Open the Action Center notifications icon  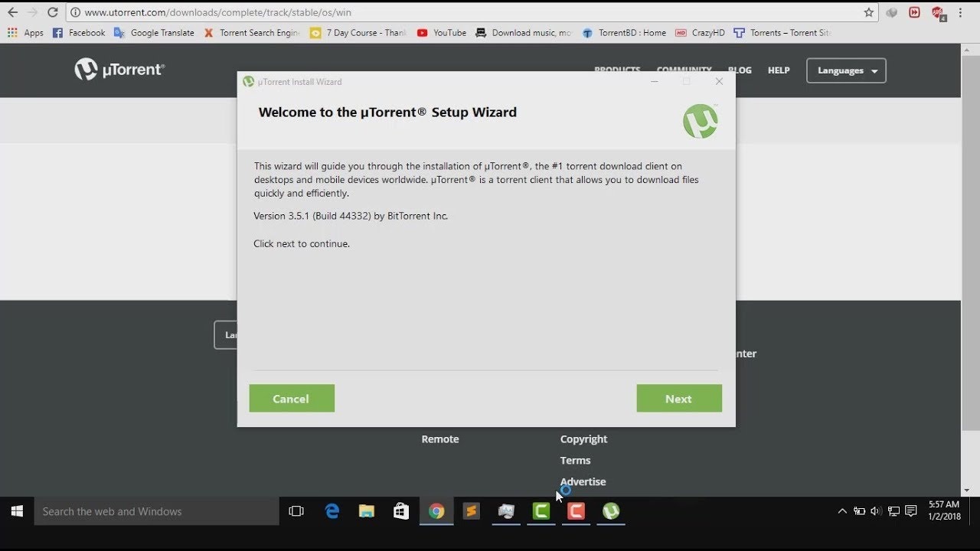[910, 511]
